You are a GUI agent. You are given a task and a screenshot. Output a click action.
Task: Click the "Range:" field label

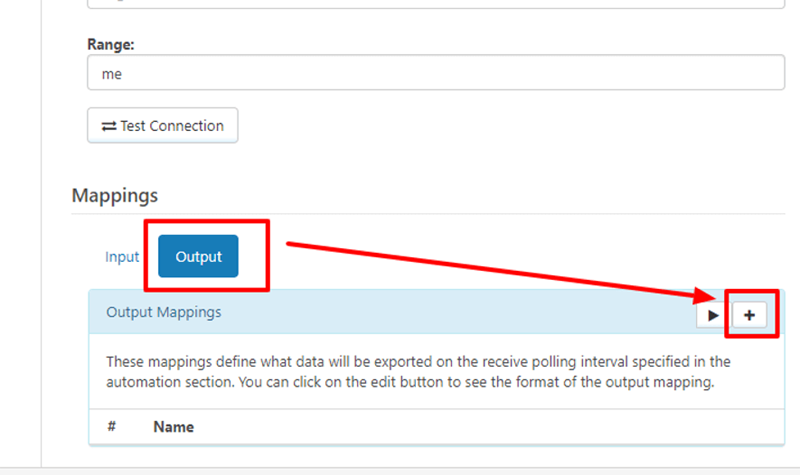point(110,44)
